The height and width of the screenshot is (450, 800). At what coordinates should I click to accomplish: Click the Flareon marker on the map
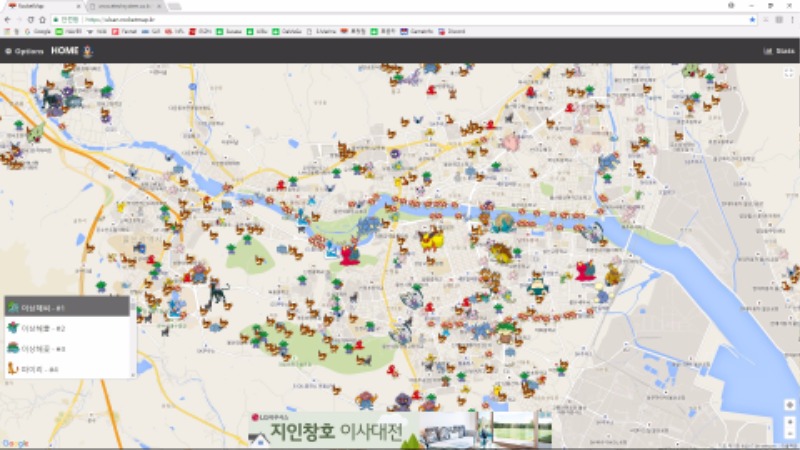[x=430, y=239]
